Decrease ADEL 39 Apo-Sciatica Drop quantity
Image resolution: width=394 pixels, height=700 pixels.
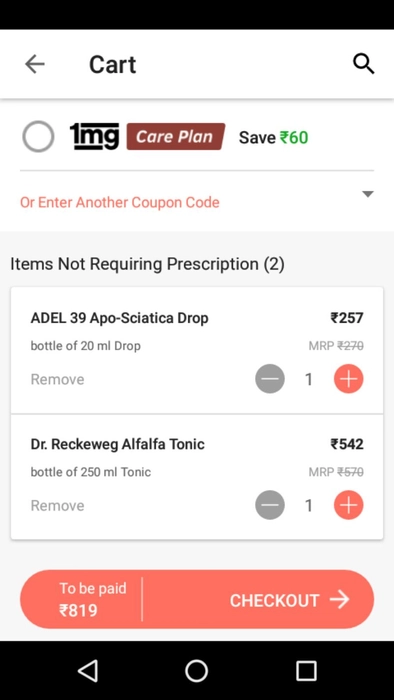click(x=270, y=379)
